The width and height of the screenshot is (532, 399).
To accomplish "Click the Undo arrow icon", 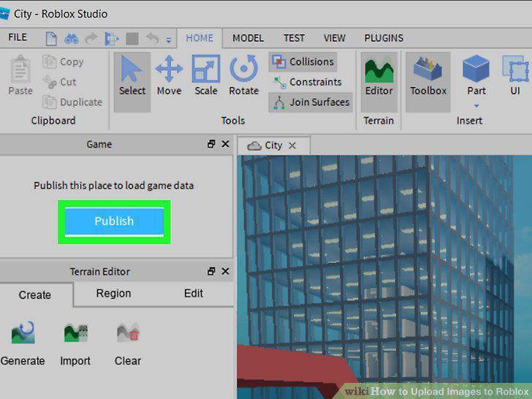I will click(x=152, y=38).
